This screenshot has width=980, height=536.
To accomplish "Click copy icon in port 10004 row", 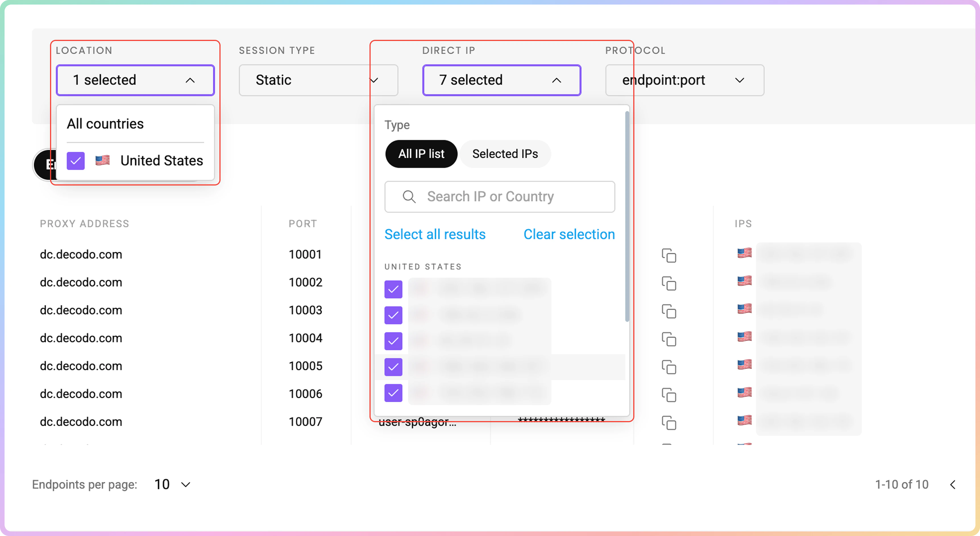I will pos(669,339).
